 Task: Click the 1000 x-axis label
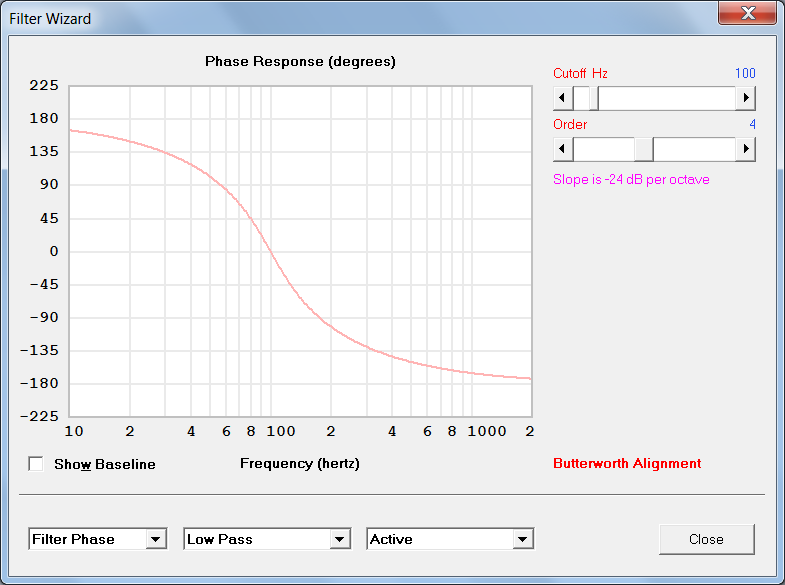tap(487, 431)
